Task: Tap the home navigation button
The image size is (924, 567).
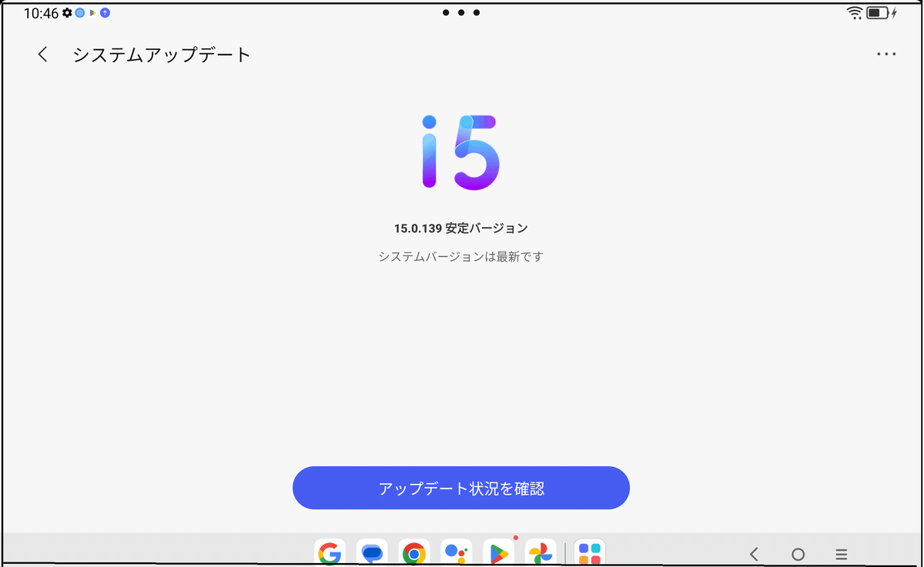Action: (x=796, y=553)
